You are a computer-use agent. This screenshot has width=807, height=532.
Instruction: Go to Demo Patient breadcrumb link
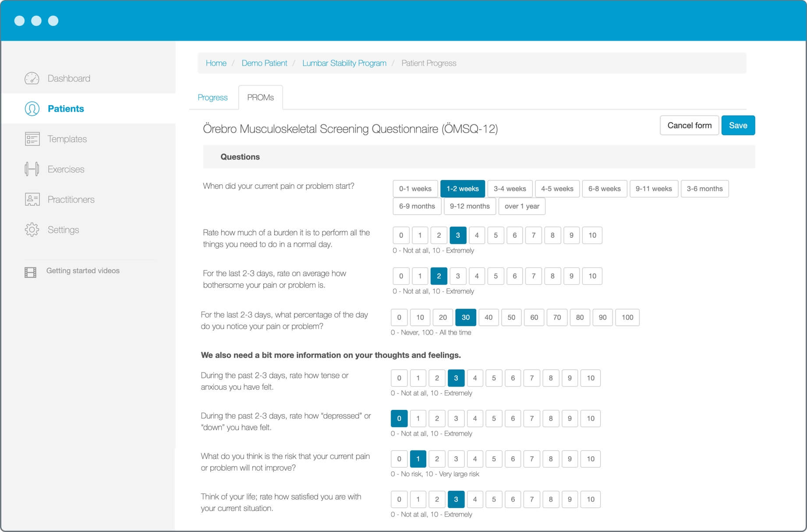pos(264,63)
